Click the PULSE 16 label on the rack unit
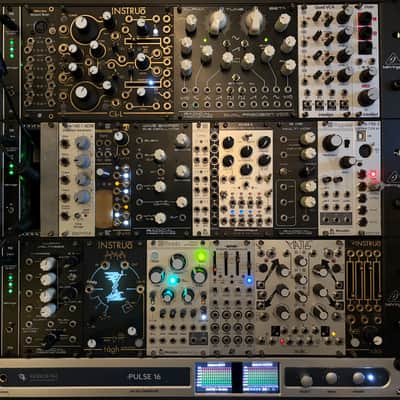Viewport: 400px width, 400px height. point(144,377)
